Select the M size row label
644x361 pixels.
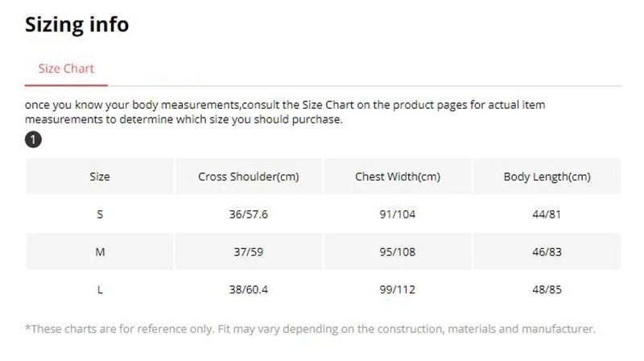point(100,252)
